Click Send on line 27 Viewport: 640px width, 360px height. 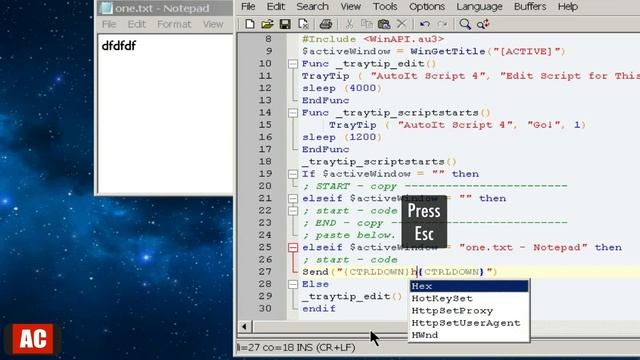tap(315, 272)
